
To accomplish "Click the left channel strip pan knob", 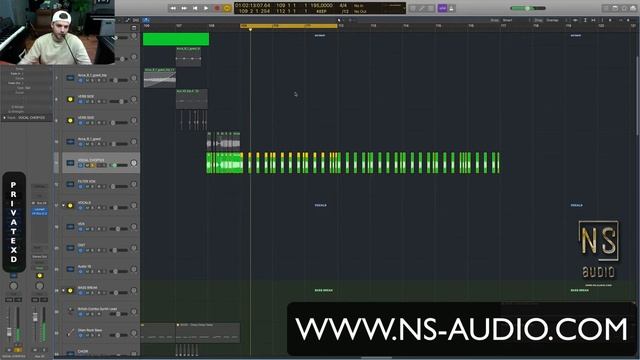I will coord(13,286).
